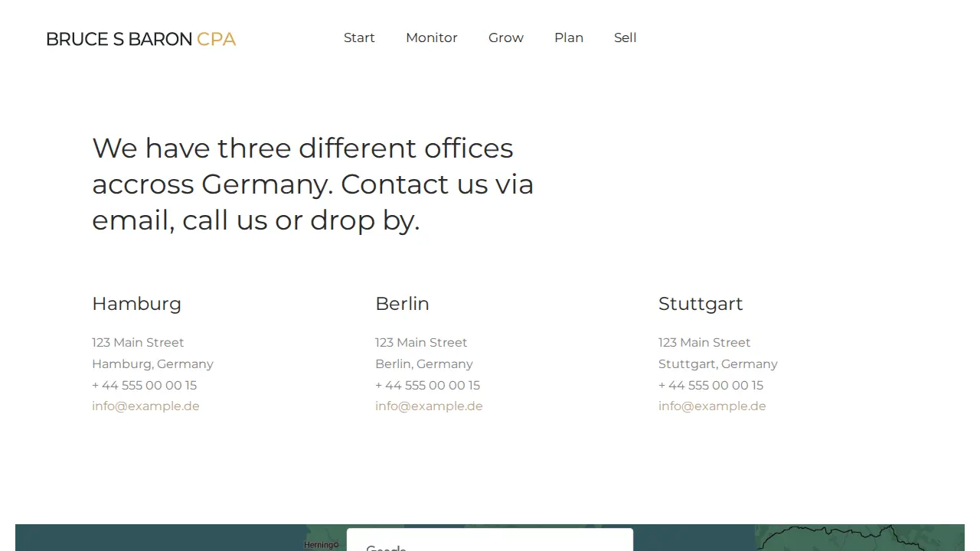The height and width of the screenshot is (551, 980).
Task: Click the 'Berlin, Germany' address line
Action: (424, 364)
